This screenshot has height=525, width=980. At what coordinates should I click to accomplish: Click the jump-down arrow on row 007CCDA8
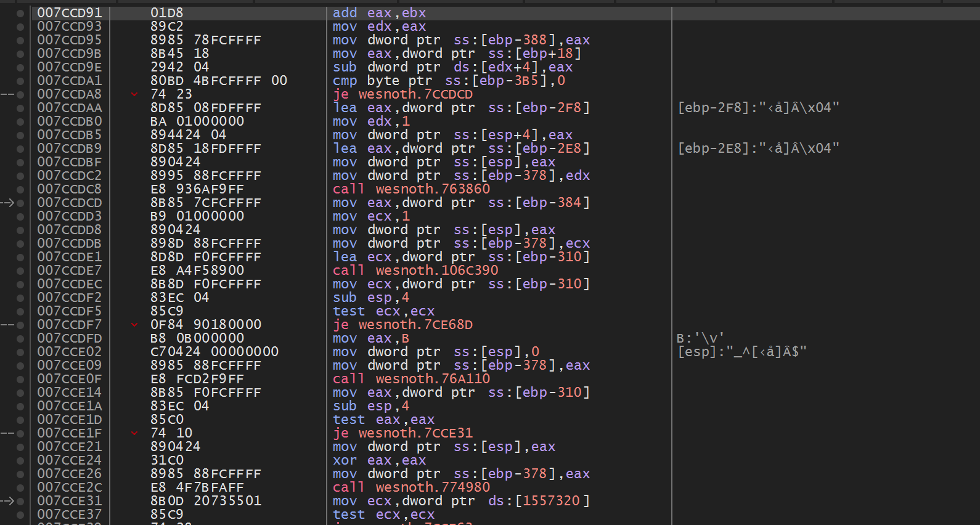point(134,94)
